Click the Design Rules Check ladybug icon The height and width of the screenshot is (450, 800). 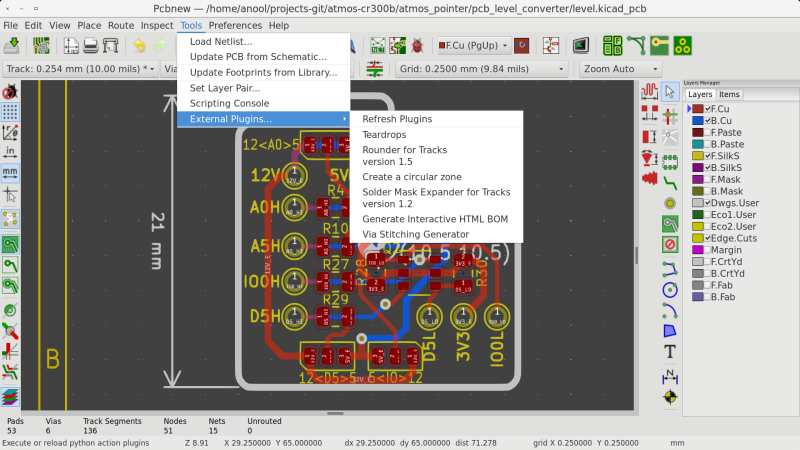(x=414, y=45)
